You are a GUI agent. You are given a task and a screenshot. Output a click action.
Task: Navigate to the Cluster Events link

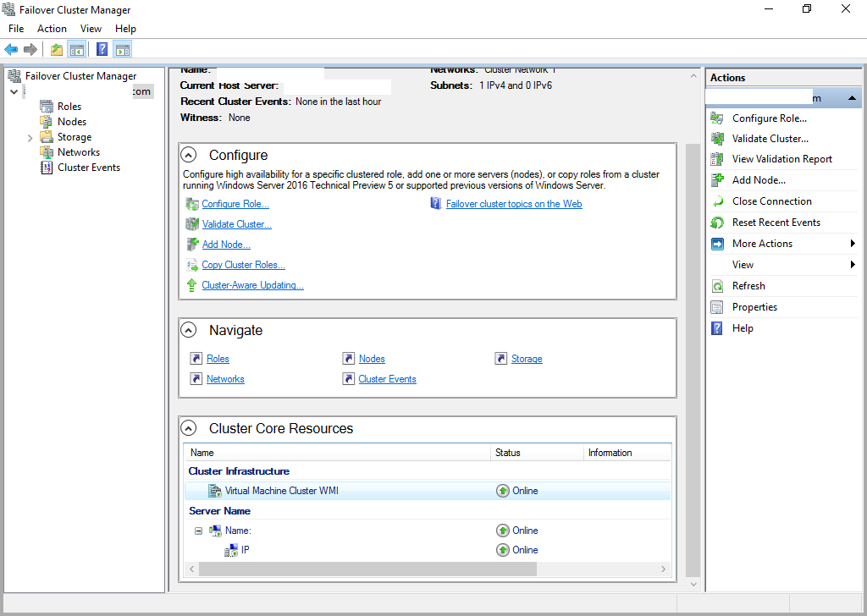pyautogui.click(x=387, y=379)
